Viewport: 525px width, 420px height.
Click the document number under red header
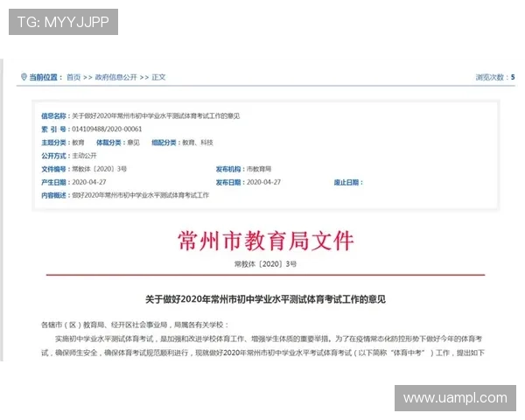click(x=265, y=264)
